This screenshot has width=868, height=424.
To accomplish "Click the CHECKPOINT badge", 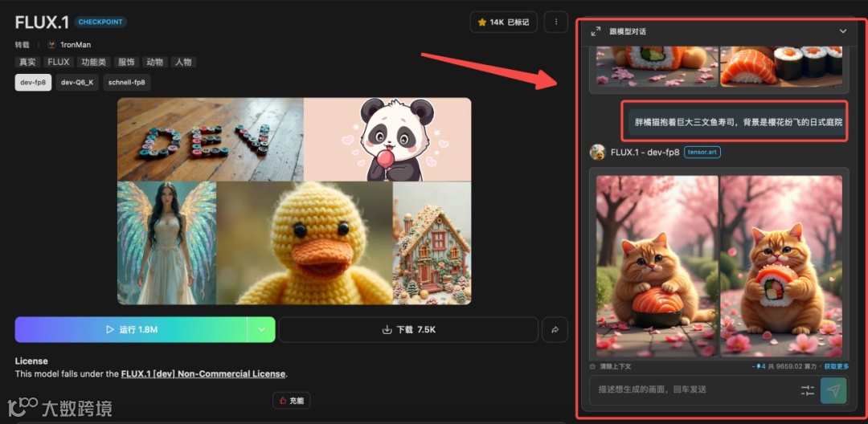I will click(x=100, y=22).
